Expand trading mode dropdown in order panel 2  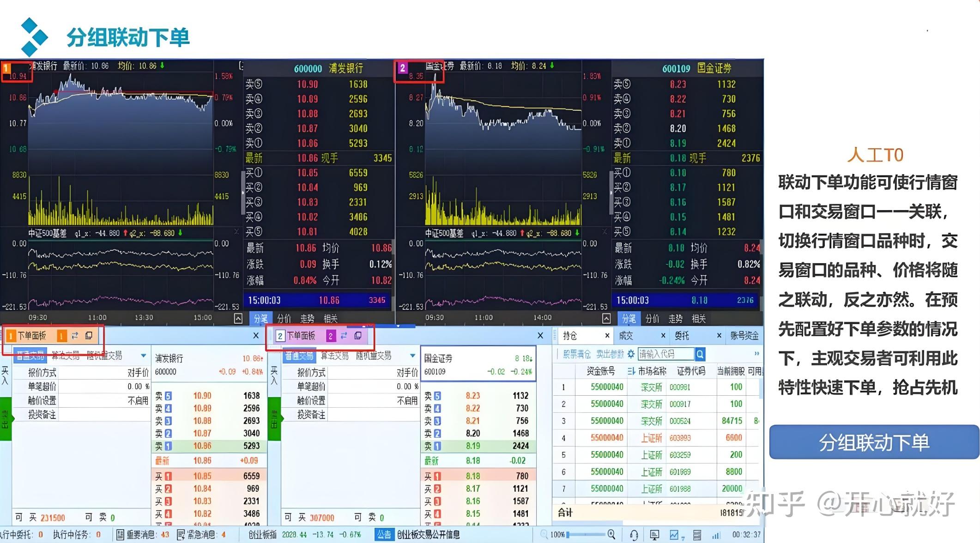click(x=412, y=356)
